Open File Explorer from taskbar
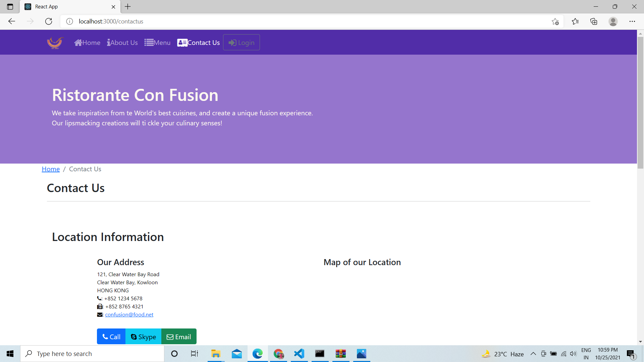The height and width of the screenshot is (362, 644). point(216,354)
